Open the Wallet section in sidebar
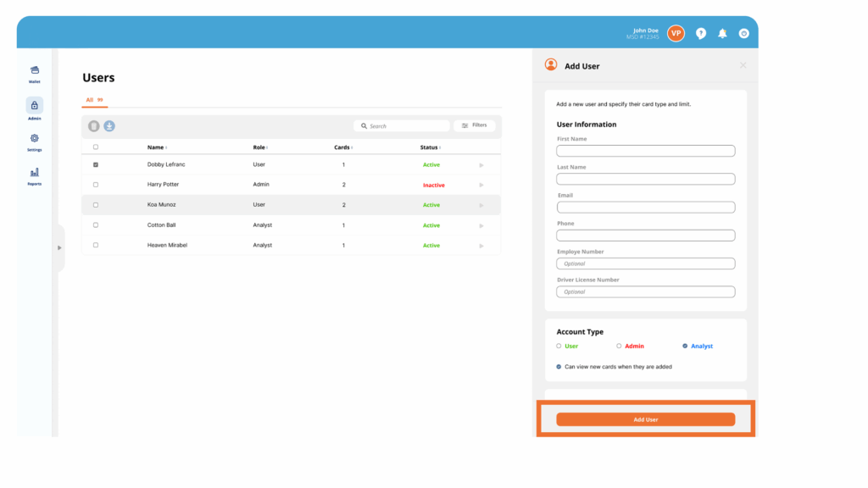Screen dimensions: 868x488 pyautogui.click(x=34, y=71)
